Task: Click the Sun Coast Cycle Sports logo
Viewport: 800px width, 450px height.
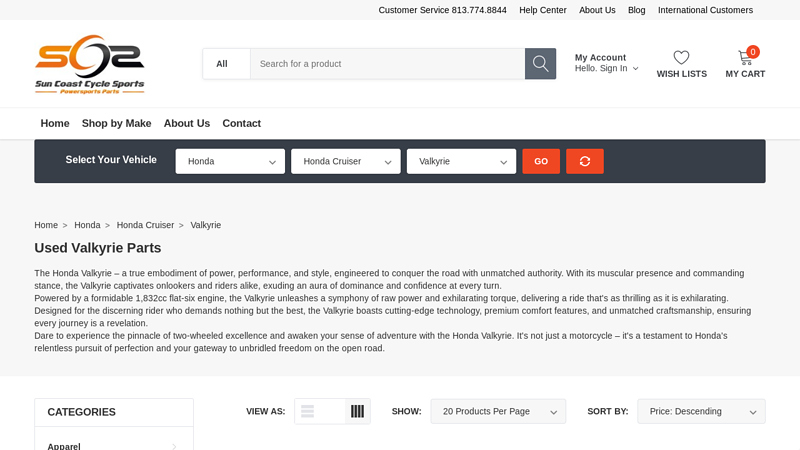Action: coord(89,64)
